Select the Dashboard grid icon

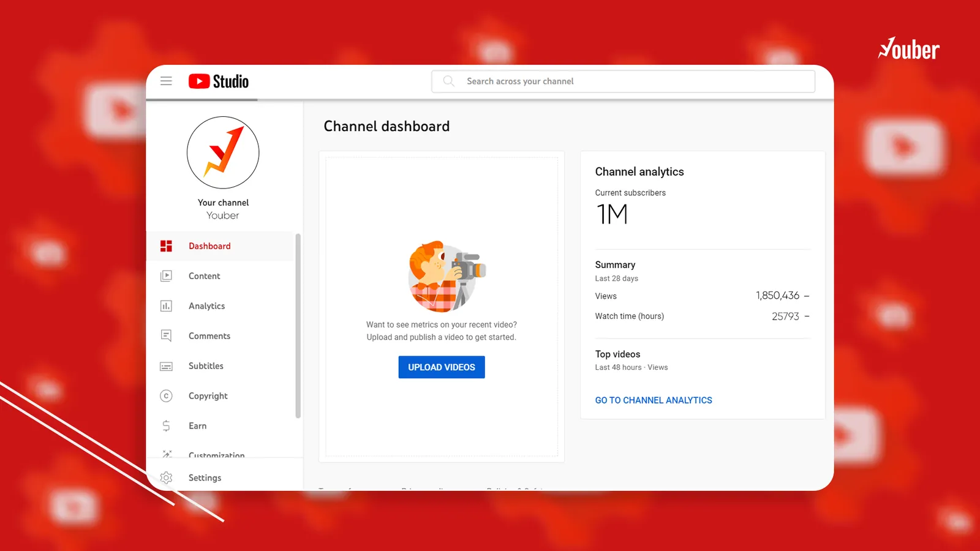[x=166, y=246]
